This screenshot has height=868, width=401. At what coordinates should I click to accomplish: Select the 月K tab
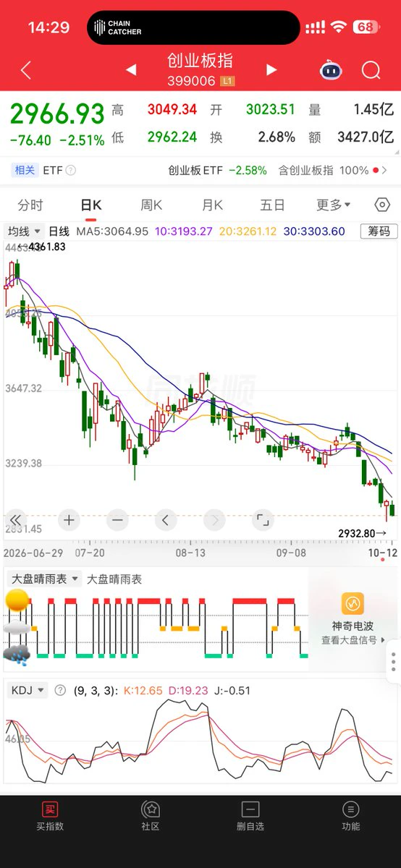click(x=212, y=205)
